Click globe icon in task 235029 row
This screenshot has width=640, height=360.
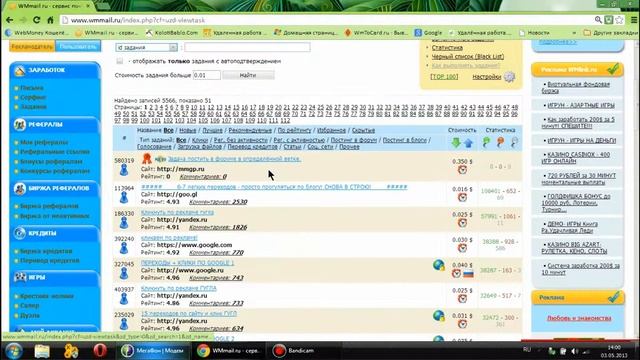[x=439, y=316]
